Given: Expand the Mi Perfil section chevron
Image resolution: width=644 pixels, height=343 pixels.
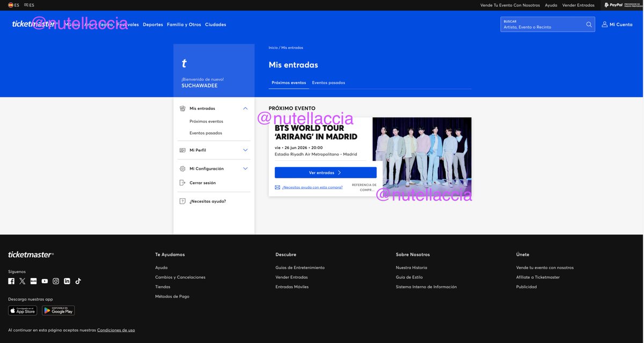Looking at the screenshot, I should 245,150.
